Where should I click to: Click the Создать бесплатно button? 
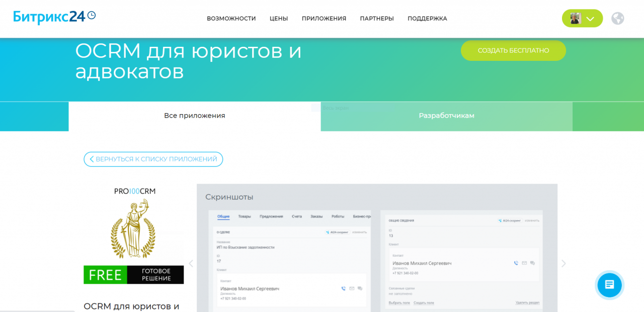[513, 50]
